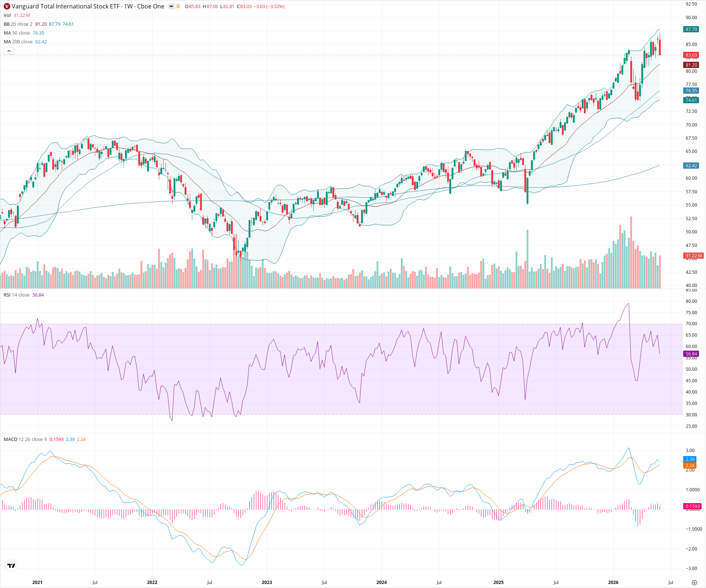Viewport: 706px width, 588px height.
Task: Click the 62.42 MA200 price label
Action: (x=691, y=166)
